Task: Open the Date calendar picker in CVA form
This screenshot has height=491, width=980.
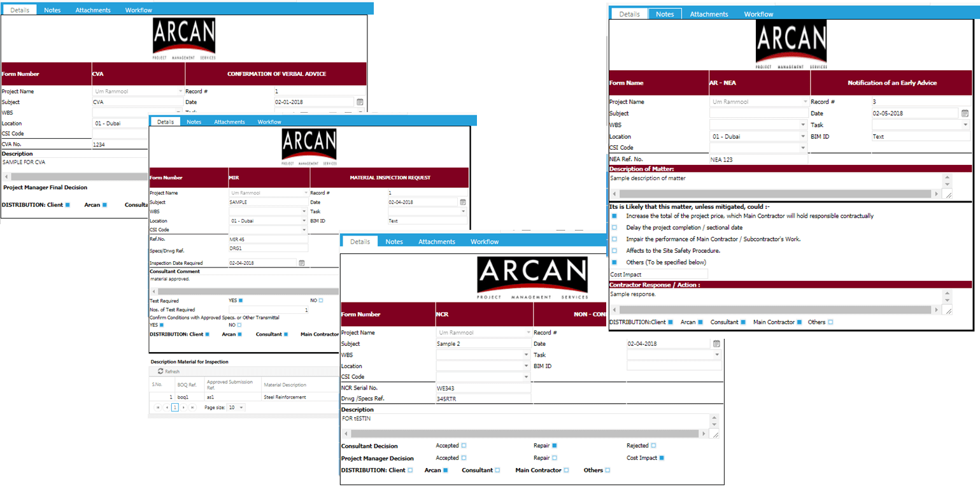Action: click(x=360, y=102)
